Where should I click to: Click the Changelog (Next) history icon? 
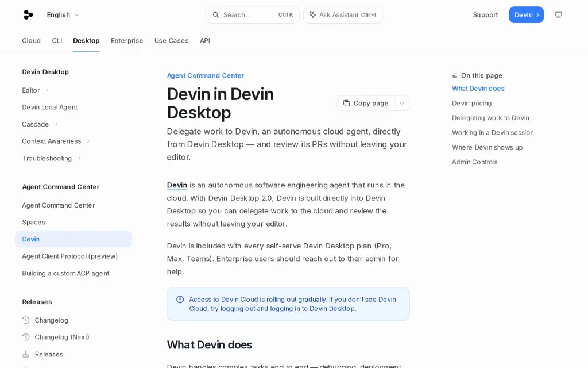[x=25, y=337]
